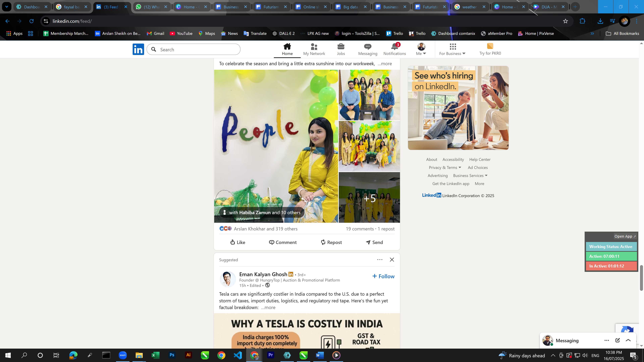The height and width of the screenshot is (362, 644).
Task: Open Zoom from the taskbar
Action: coord(122,355)
